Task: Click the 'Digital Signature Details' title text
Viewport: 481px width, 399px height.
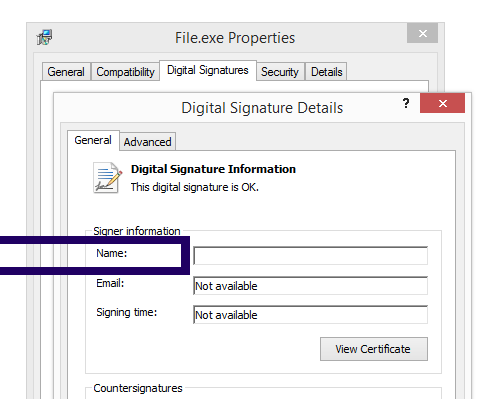Action: [x=262, y=108]
